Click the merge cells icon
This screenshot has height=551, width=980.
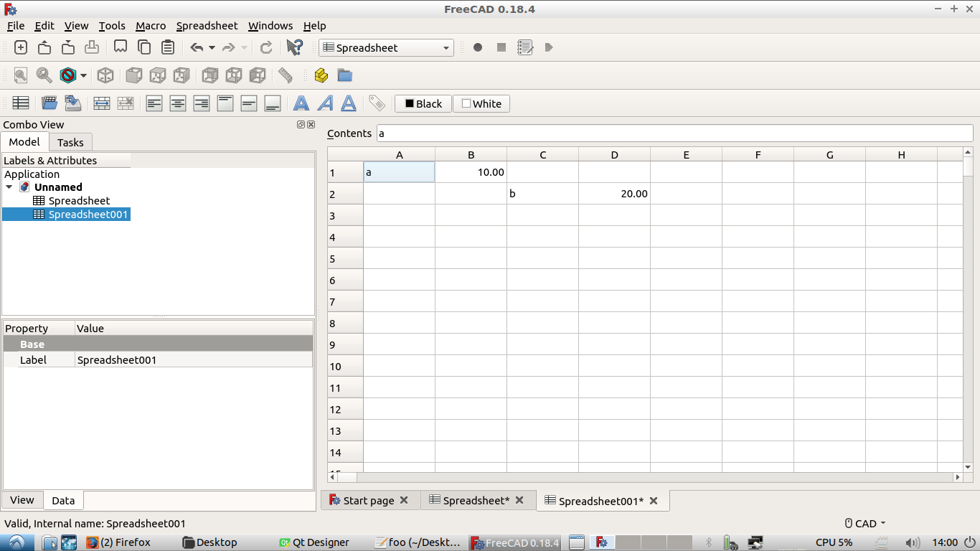coord(102,103)
